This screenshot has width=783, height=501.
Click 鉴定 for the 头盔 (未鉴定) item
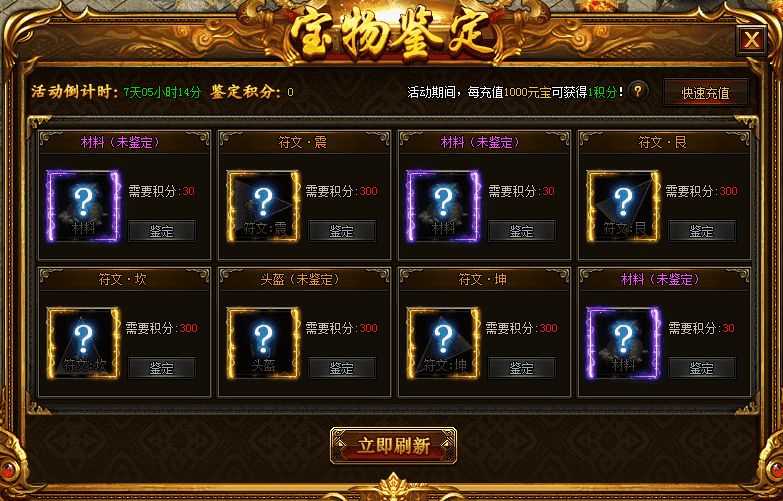(x=342, y=368)
